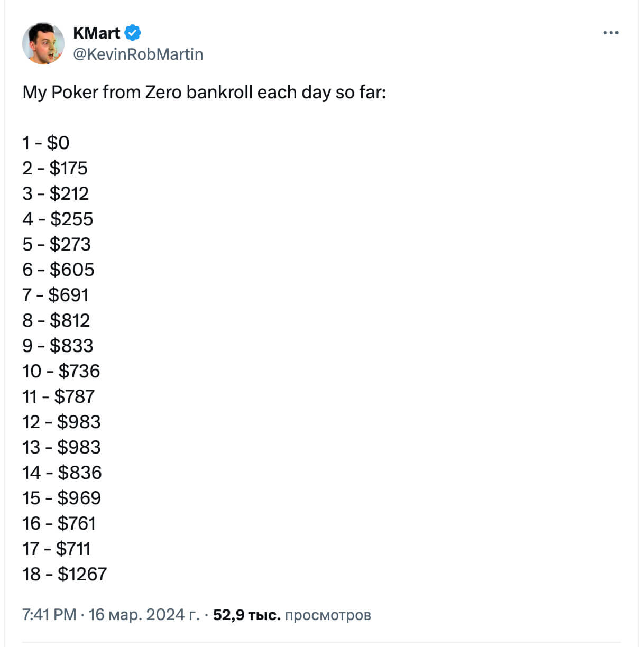
Task: Open the 52,9 тыс. просмотров view count
Action: click(x=292, y=615)
